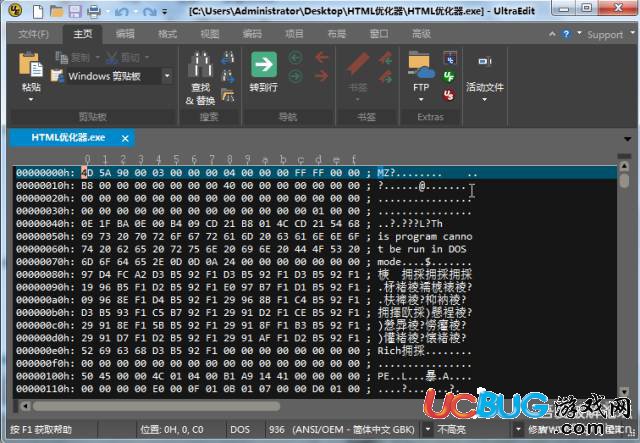Image resolution: width=640 pixels, height=443 pixels.
Task: Print the document using the printer icon
Action: pyautogui.click(x=94, y=11)
